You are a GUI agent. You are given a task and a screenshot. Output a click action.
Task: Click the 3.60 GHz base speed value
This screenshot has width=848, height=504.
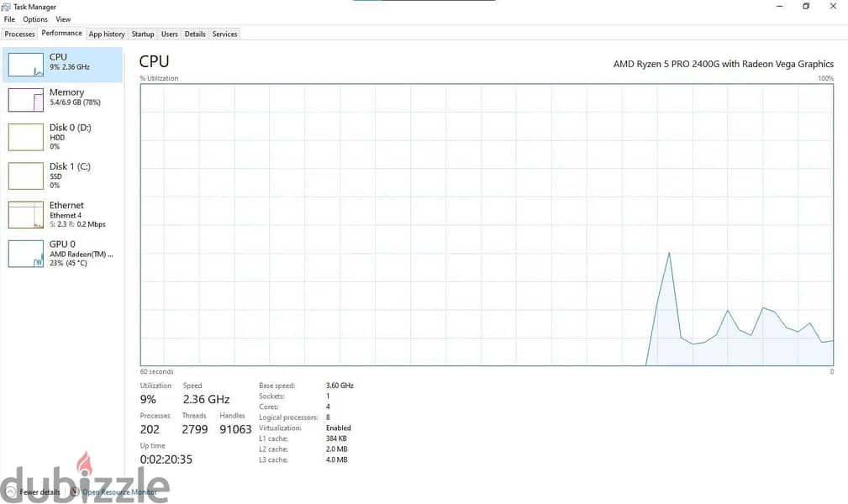(340, 386)
